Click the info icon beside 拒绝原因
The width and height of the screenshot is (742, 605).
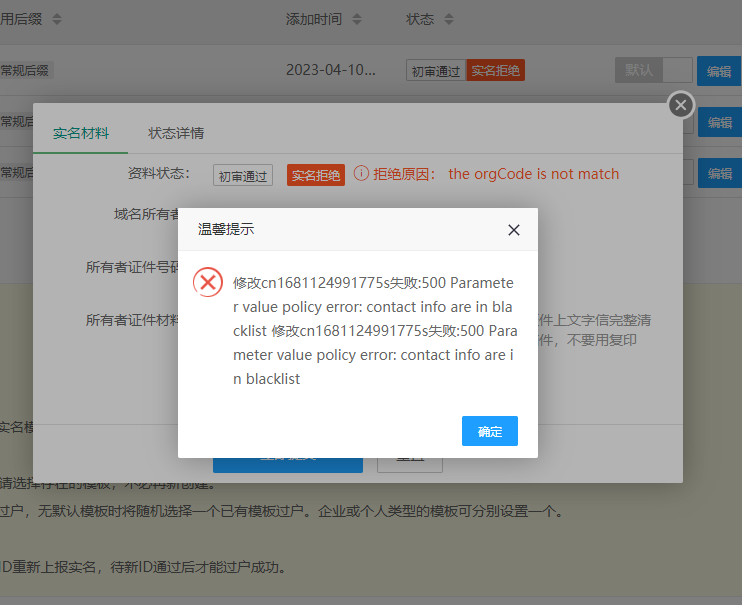361,174
